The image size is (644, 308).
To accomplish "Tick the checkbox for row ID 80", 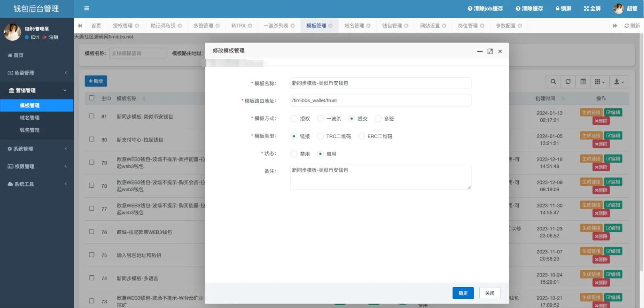I will click(x=92, y=139).
